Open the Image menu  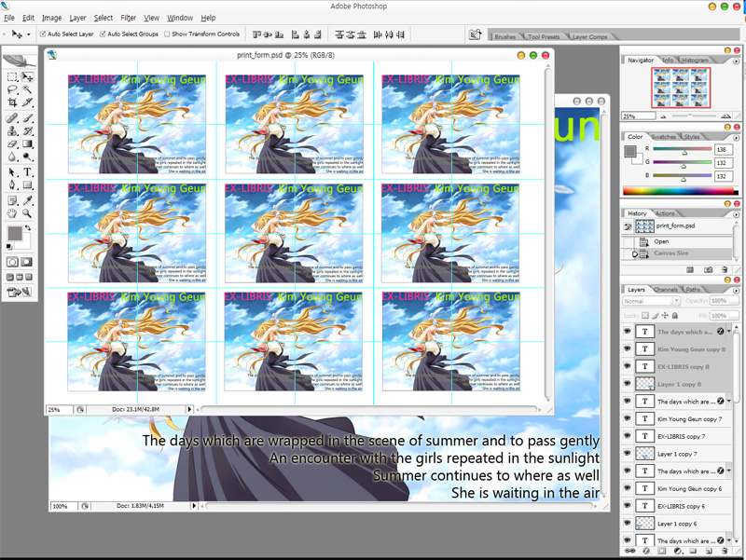(x=51, y=18)
